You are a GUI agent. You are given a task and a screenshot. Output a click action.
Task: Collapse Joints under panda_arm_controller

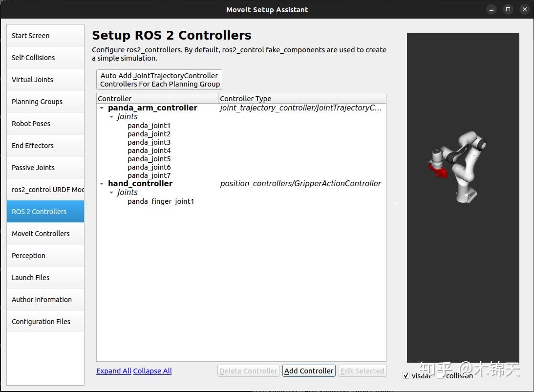click(x=110, y=117)
